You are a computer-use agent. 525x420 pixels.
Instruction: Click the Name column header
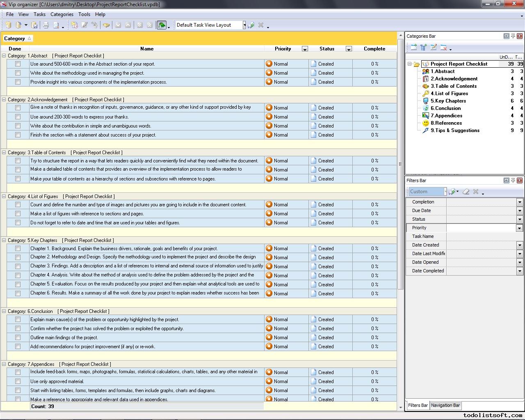[147, 49]
